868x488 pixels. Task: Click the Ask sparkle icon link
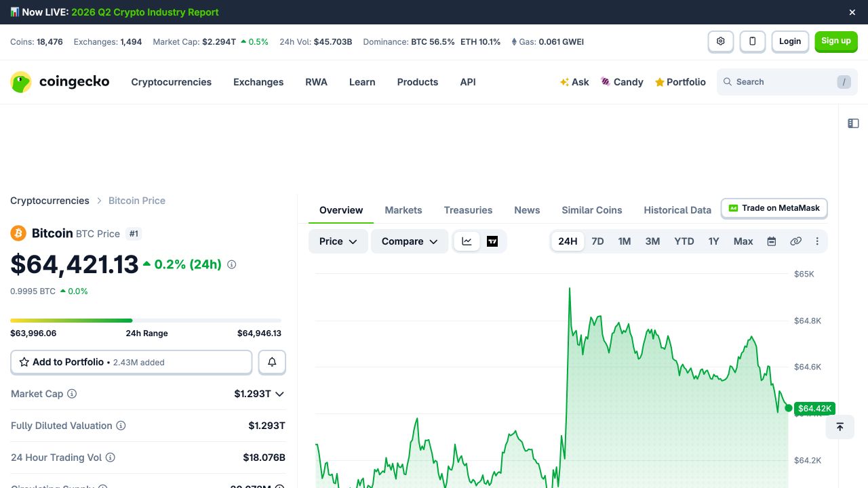click(x=574, y=82)
